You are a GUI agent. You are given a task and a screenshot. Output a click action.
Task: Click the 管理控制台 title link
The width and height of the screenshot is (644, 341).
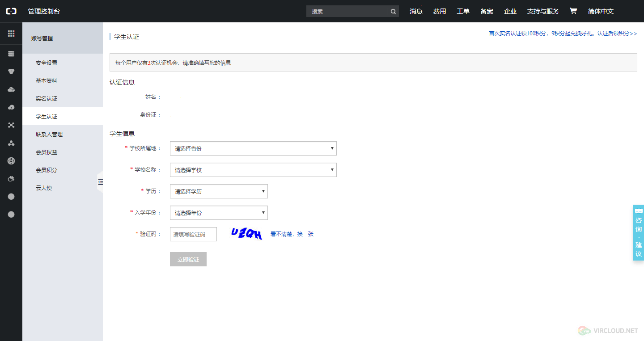tap(44, 11)
